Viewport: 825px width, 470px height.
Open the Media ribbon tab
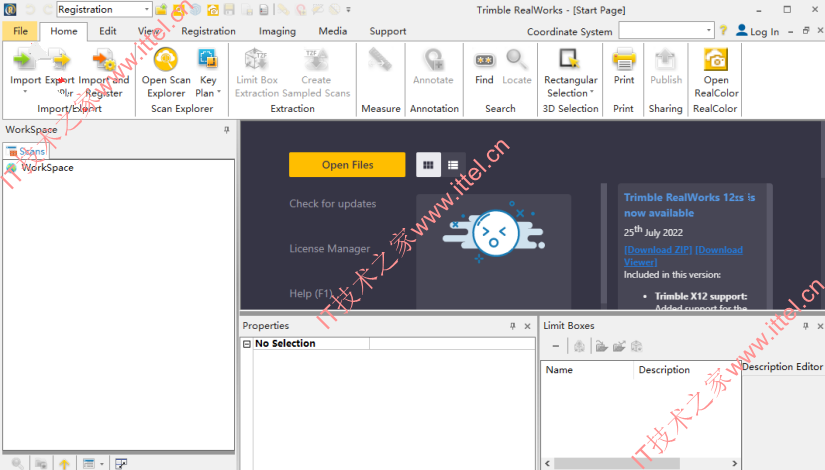coord(333,31)
